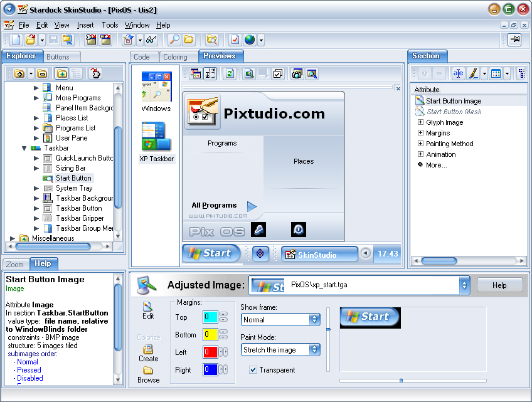Click the cyan Top margin swatch

pos(210,317)
